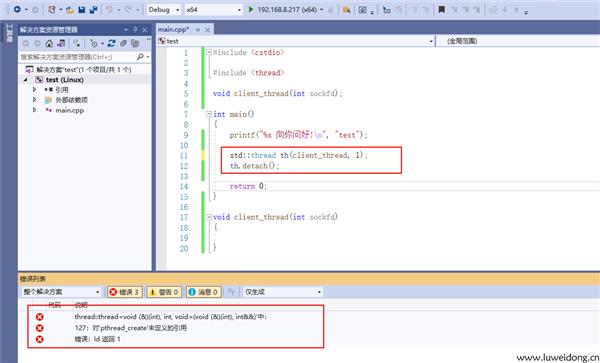Open the vertical 工具箱 toolbox side tab
600x363 pixels.
point(10,34)
